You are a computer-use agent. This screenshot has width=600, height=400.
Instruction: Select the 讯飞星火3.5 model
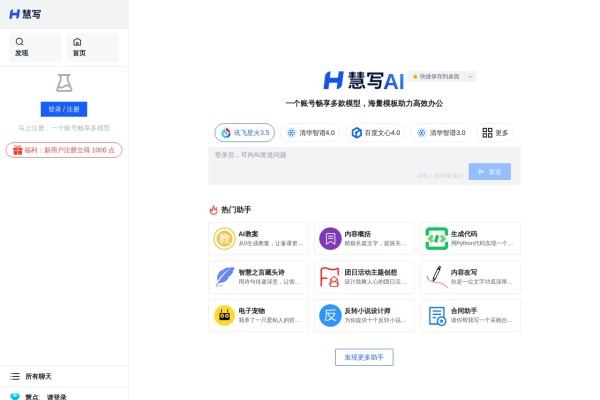point(245,132)
